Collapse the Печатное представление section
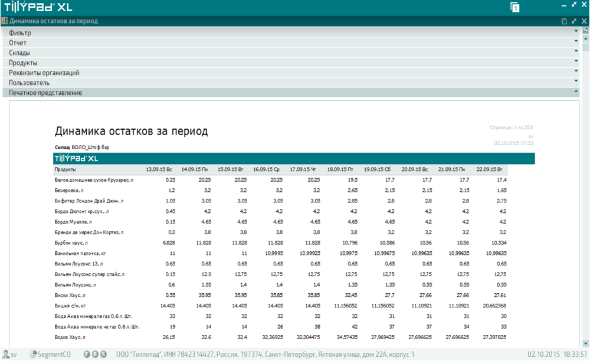This screenshot has height=364, width=590. pos(576,93)
